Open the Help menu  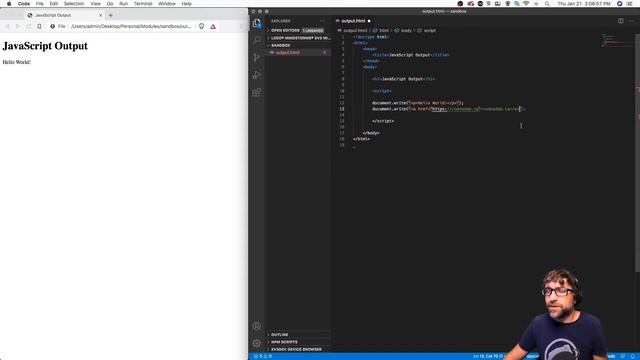187,4
